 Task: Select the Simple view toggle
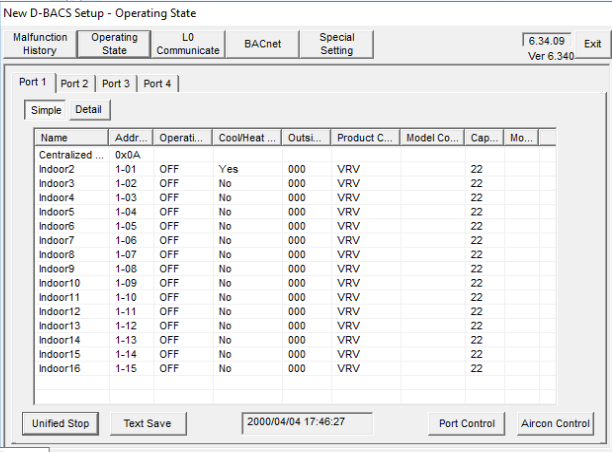[x=45, y=109]
